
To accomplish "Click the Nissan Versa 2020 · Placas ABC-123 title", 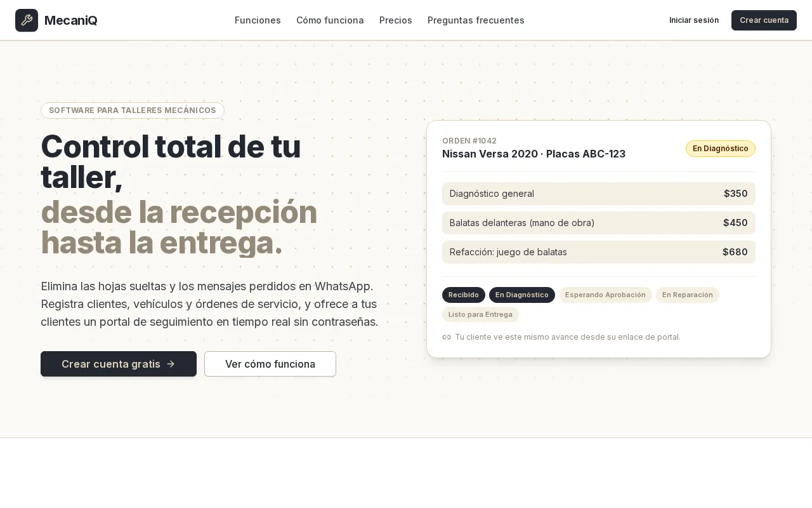I will 534,154.
